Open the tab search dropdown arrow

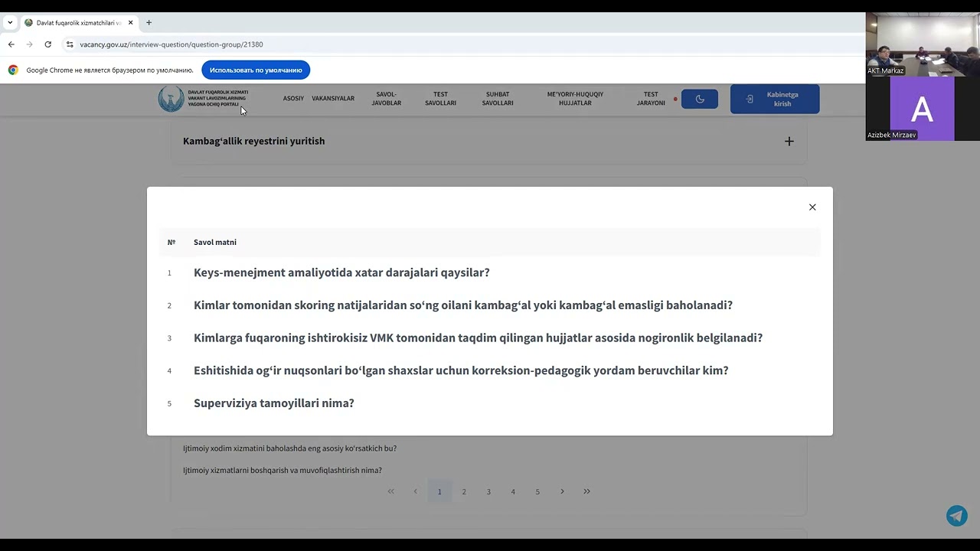point(10,23)
